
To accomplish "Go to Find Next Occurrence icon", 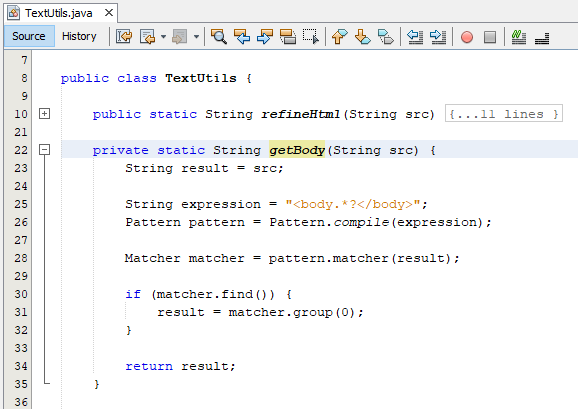I will [x=265, y=36].
